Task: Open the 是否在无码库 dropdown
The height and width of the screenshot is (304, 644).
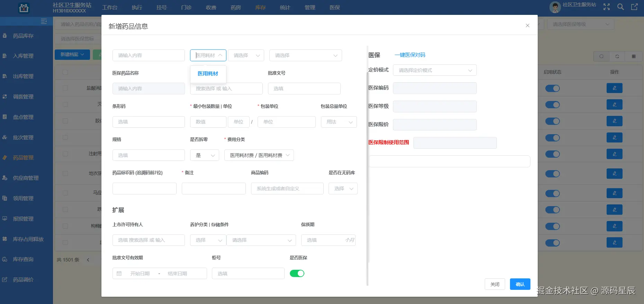Action: [x=343, y=188]
